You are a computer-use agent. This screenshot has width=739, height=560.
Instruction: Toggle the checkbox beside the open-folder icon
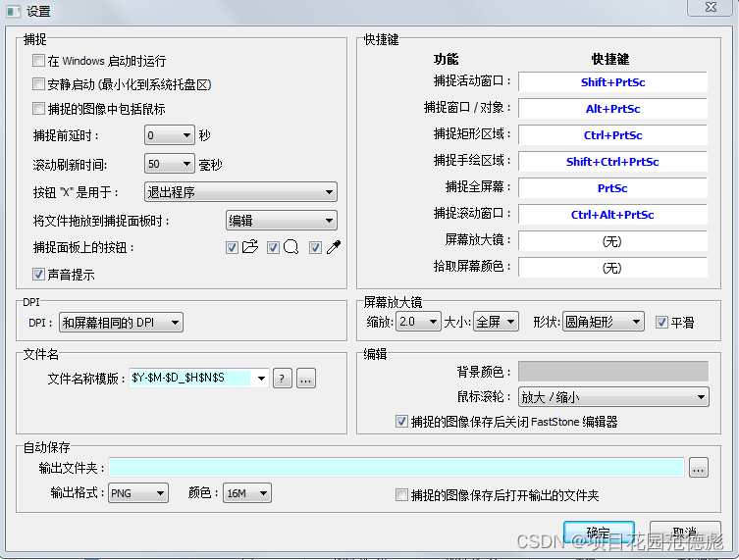[232, 248]
